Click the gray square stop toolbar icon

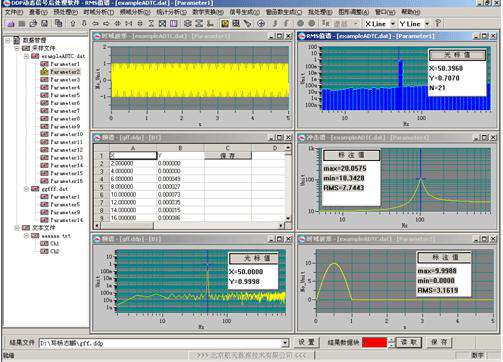pyautogui.click(x=22, y=24)
